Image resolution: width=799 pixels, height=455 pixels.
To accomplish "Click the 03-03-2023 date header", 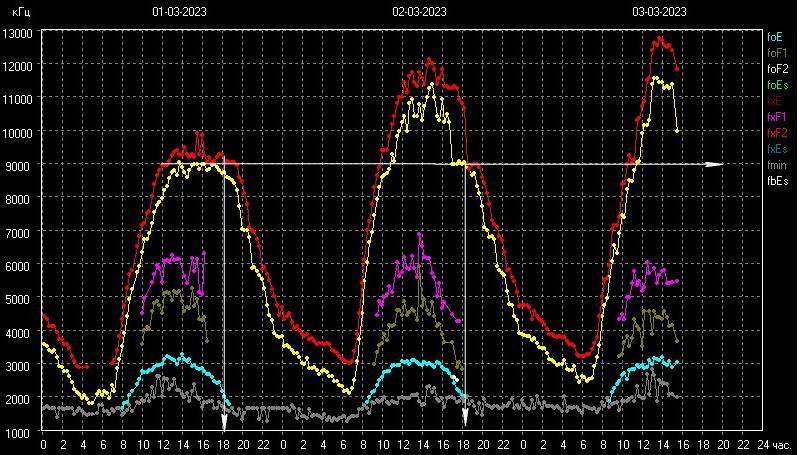I will coord(659,12).
